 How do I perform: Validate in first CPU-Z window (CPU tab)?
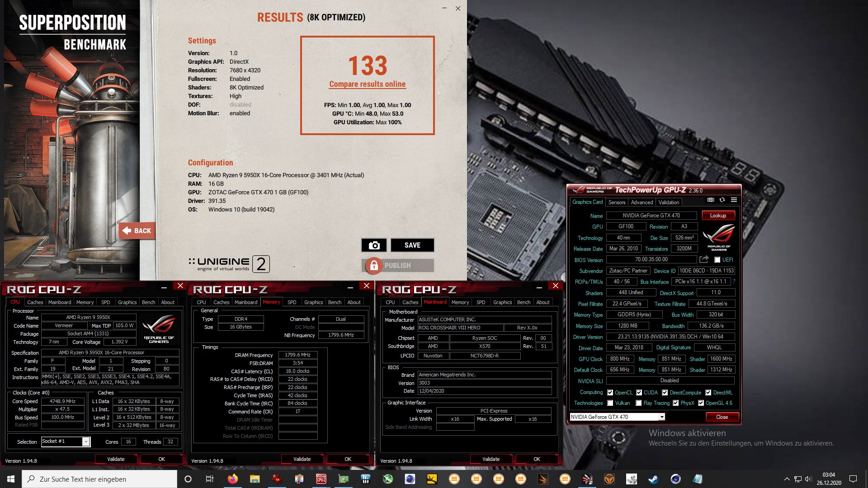coord(116,459)
